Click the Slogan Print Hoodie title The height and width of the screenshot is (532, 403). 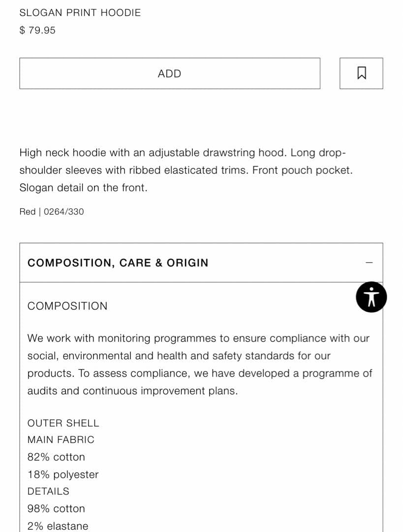pyautogui.click(x=80, y=13)
